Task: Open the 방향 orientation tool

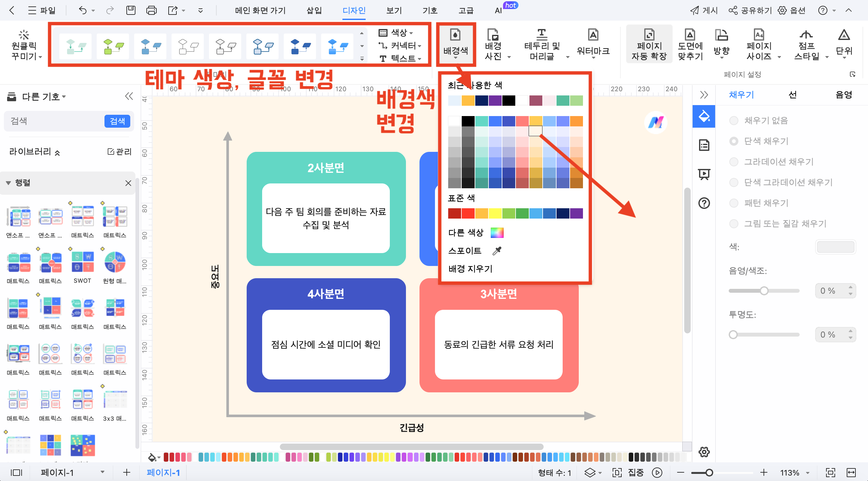Action: (721, 44)
